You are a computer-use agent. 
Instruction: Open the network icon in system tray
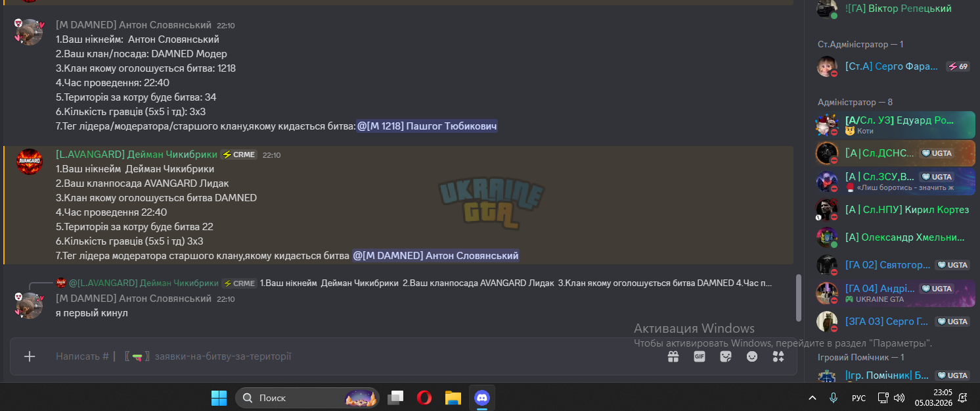[883, 398]
